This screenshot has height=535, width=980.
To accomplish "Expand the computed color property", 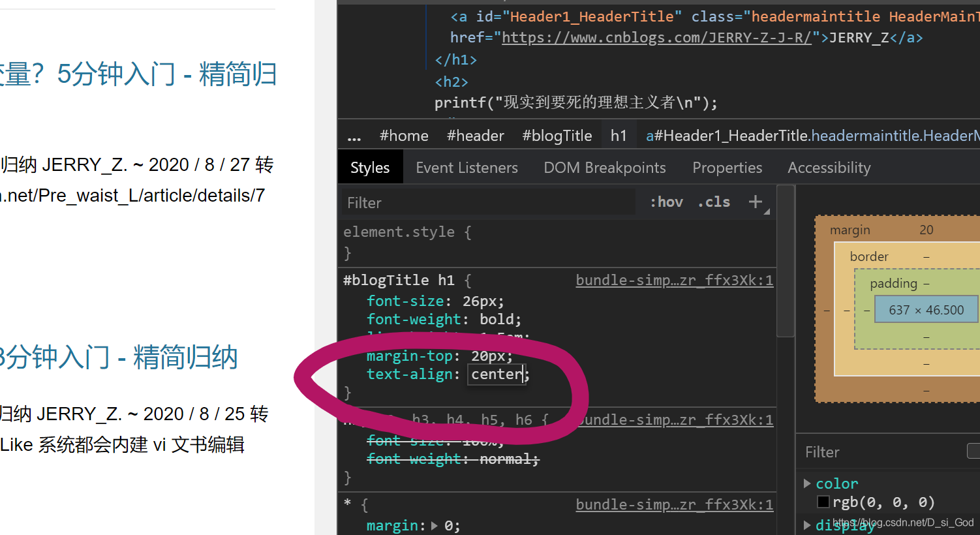I will click(x=807, y=483).
